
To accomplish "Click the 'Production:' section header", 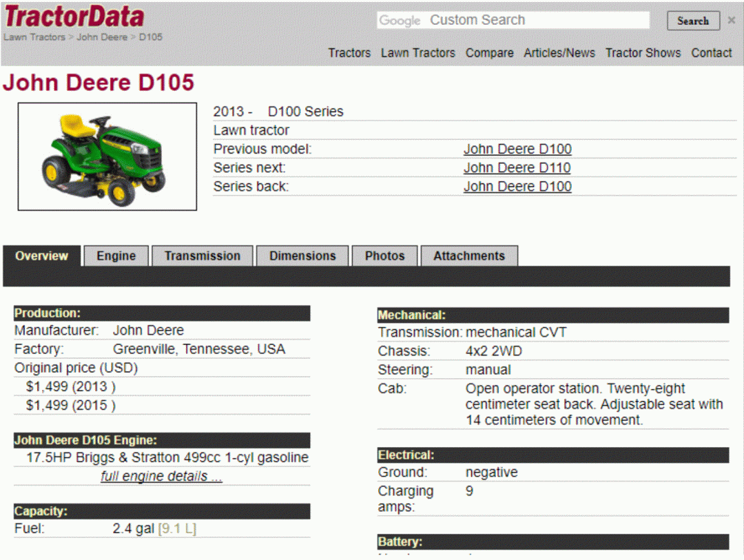I will (x=162, y=313).
